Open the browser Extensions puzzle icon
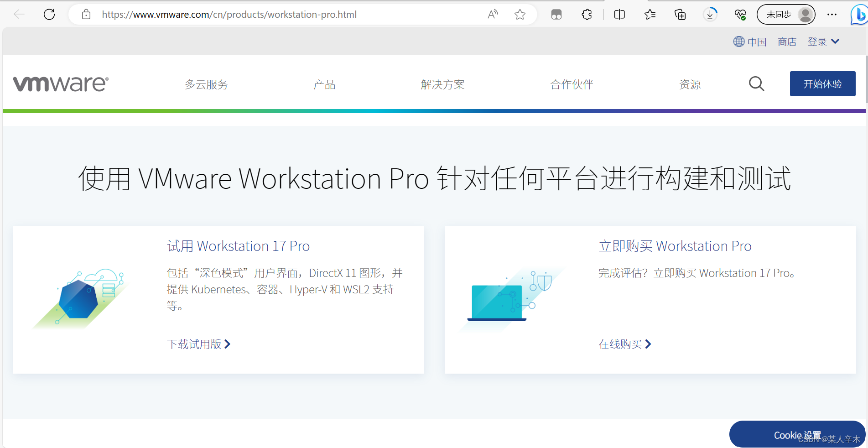 [587, 14]
